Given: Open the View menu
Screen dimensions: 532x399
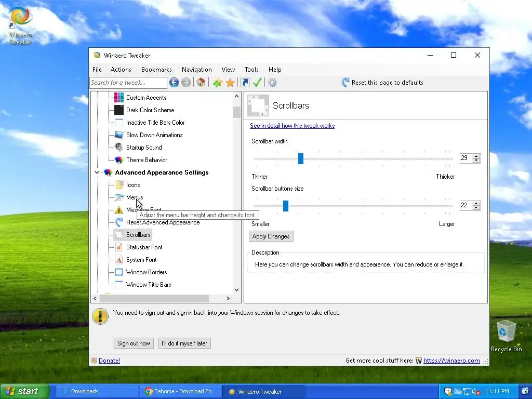Looking at the screenshot, I should (228, 70).
